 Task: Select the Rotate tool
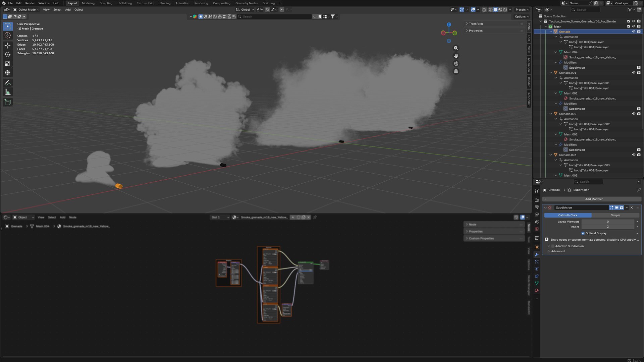pos(7,54)
